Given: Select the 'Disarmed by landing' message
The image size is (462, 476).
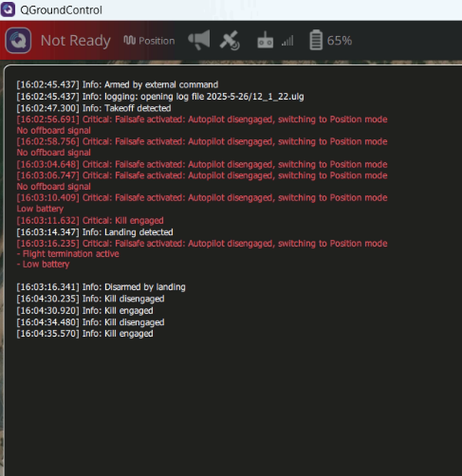Looking at the screenshot, I should pos(101,287).
